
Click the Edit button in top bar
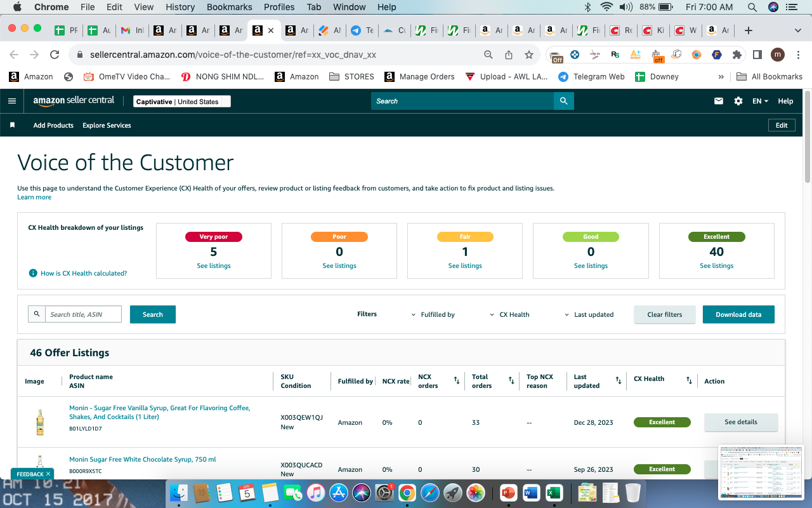782,125
